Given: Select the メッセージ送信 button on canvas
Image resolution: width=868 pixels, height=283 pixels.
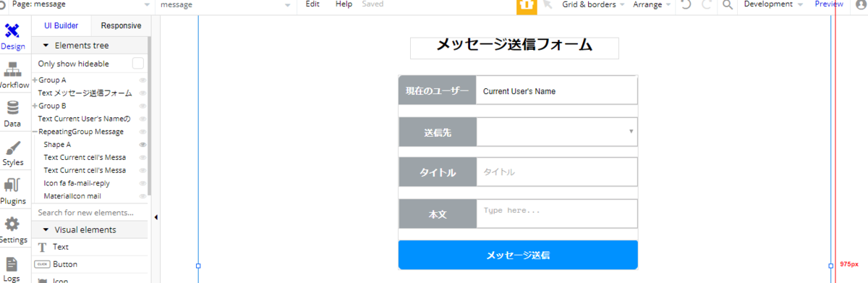Looking at the screenshot, I should [518, 255].
